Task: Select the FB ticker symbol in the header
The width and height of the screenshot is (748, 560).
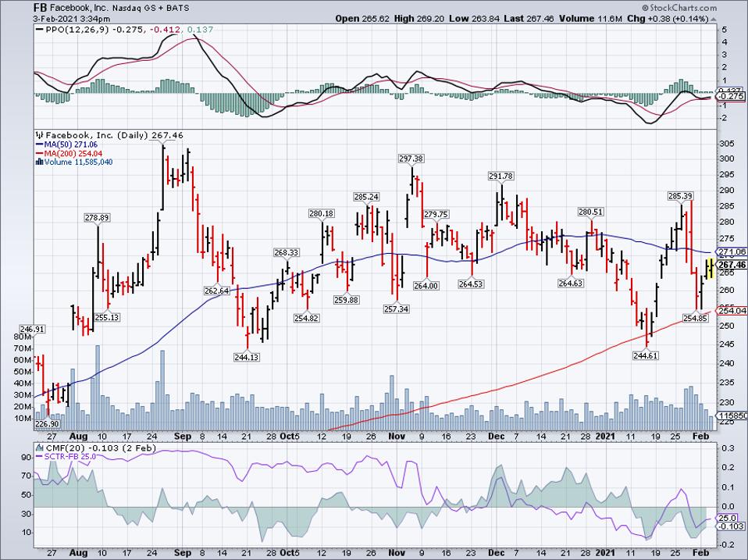Action: [x=40, y=8]
